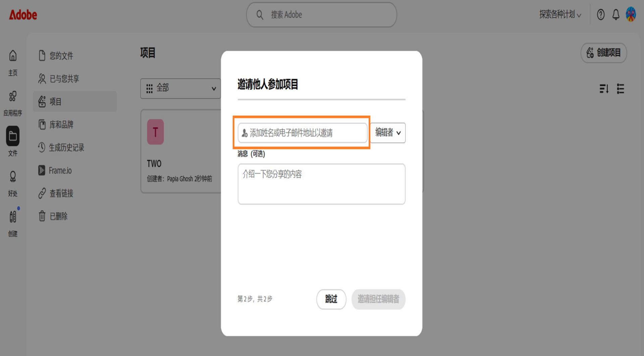
Task: Open the 好处 benefits icon
Action: click(13, 176)
